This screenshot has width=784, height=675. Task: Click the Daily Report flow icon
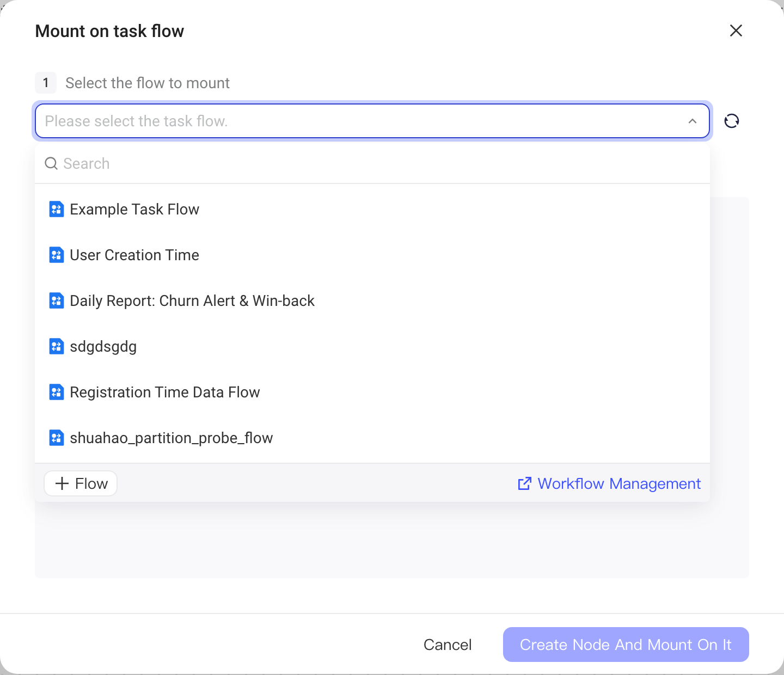57,300
